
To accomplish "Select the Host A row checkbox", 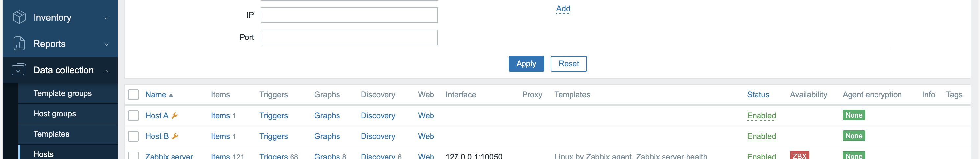I will click(x=133, y=115).
